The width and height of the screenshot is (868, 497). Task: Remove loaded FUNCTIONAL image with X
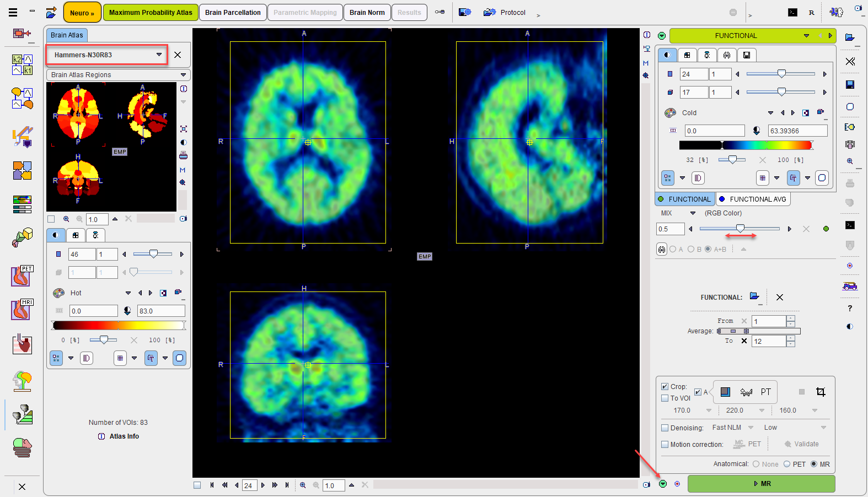tap(779, 297)
